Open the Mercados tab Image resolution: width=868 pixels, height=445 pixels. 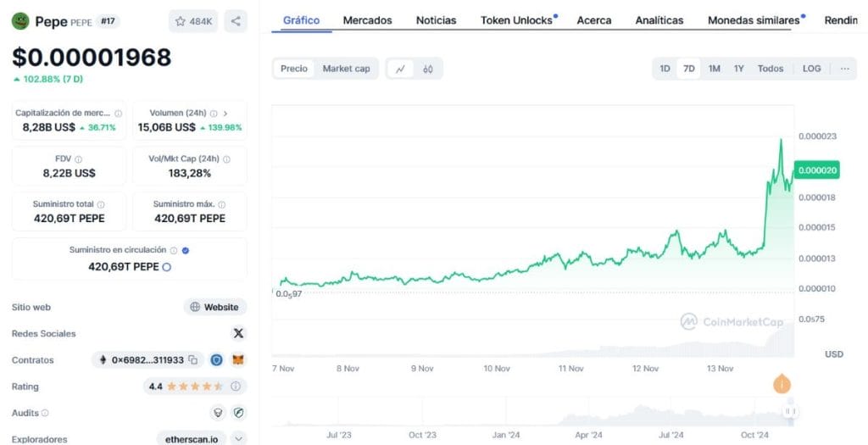pos(368,20)
